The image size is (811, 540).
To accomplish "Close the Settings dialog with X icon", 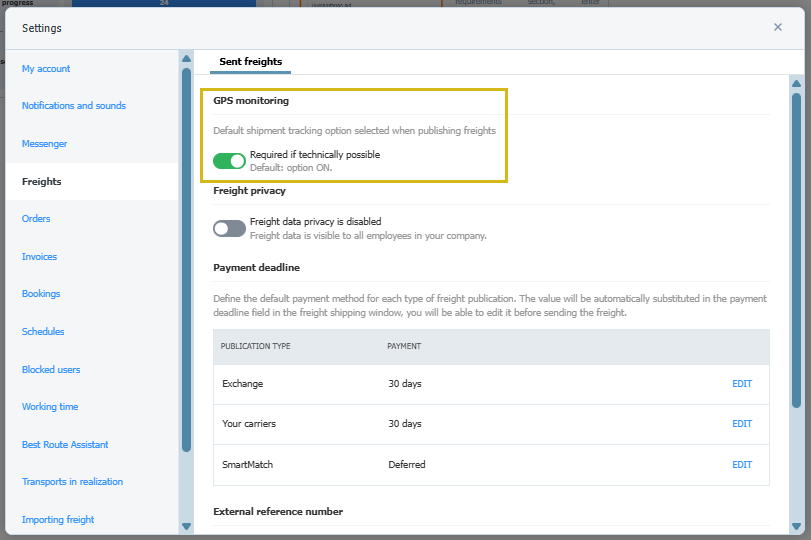I will click(x=777, y=27).
